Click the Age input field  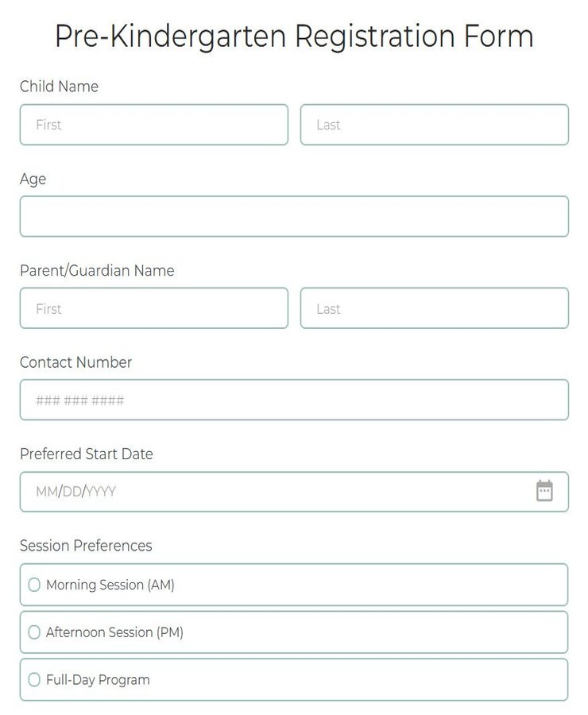coord(294,216)
